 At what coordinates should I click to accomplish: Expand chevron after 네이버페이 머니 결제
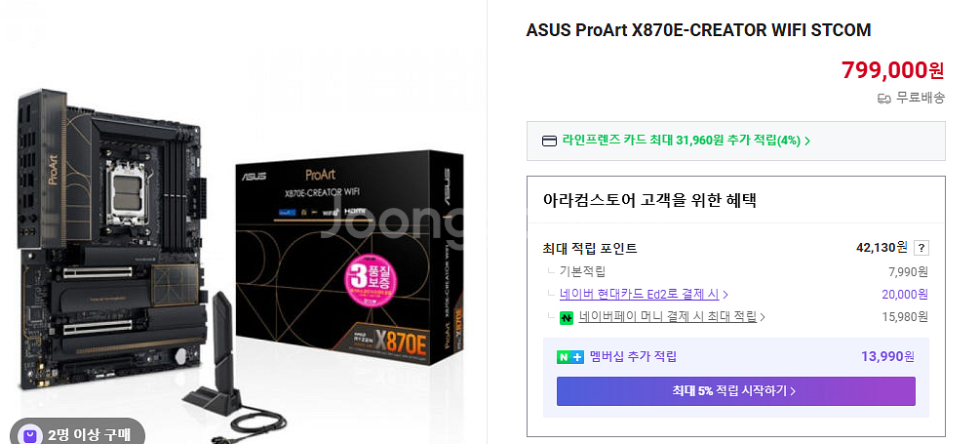tap(764, 318)
